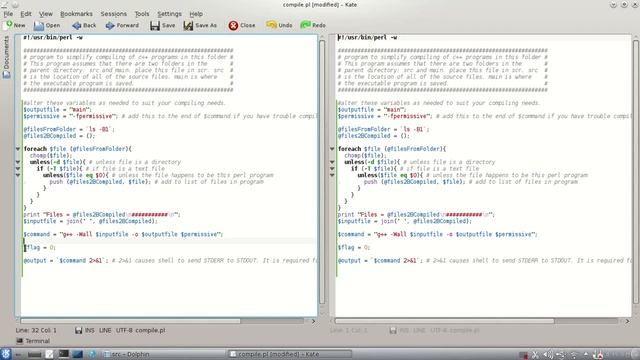Click @files2BCompiled = (); in left pane

(x=59, y=136)
